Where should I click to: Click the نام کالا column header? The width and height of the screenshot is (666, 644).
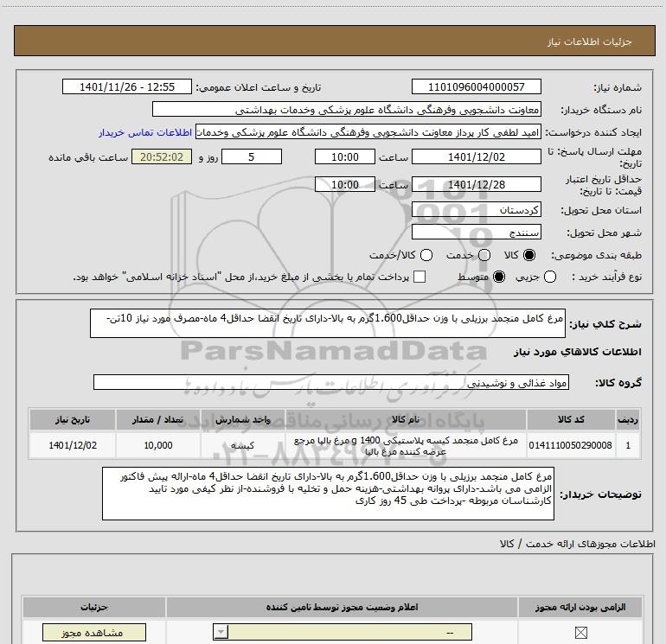[x=406, y=419]
